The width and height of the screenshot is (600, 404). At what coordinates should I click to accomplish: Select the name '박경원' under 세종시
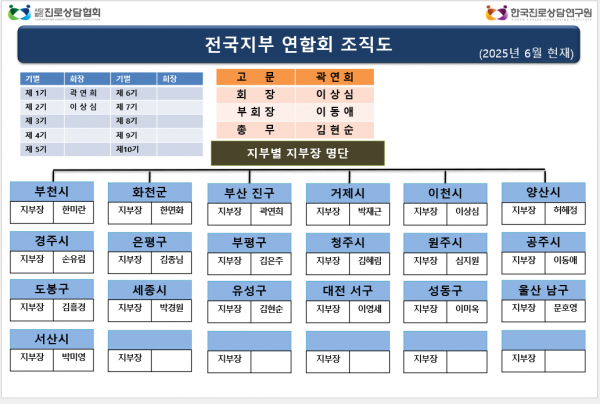[172, 308]
